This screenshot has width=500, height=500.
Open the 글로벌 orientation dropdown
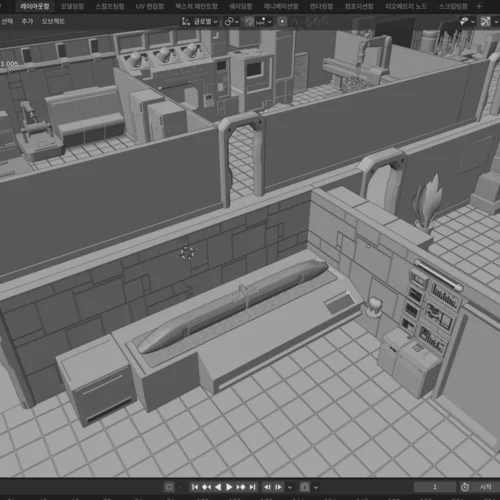tap(205, 22)
